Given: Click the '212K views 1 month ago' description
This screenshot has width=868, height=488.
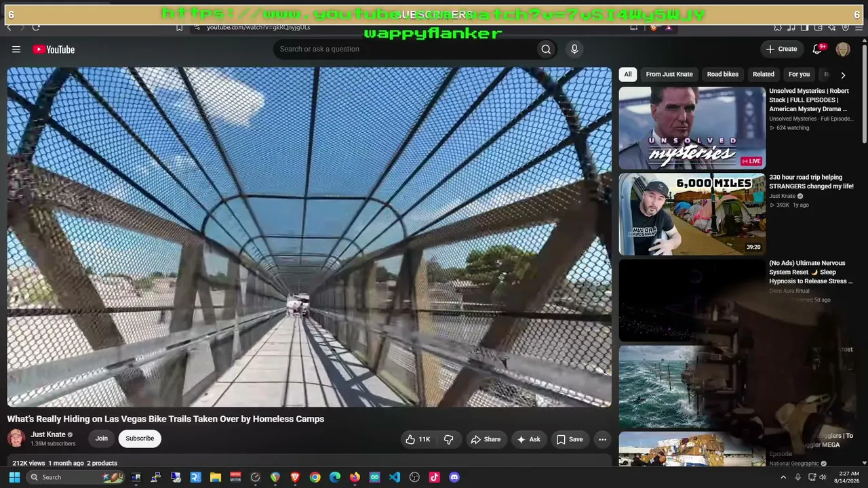Looking at the screenshot, I should pyautogui.click(x=65, y=464).
